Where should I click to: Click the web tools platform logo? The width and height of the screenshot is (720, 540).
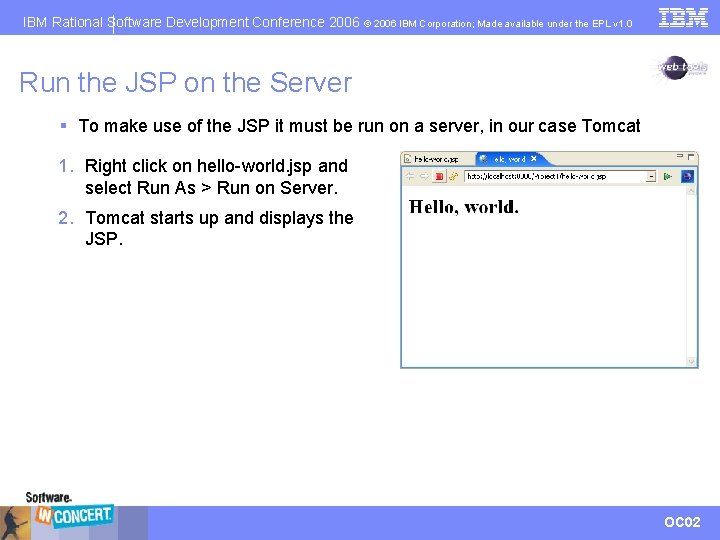click(x=681, y=68)
